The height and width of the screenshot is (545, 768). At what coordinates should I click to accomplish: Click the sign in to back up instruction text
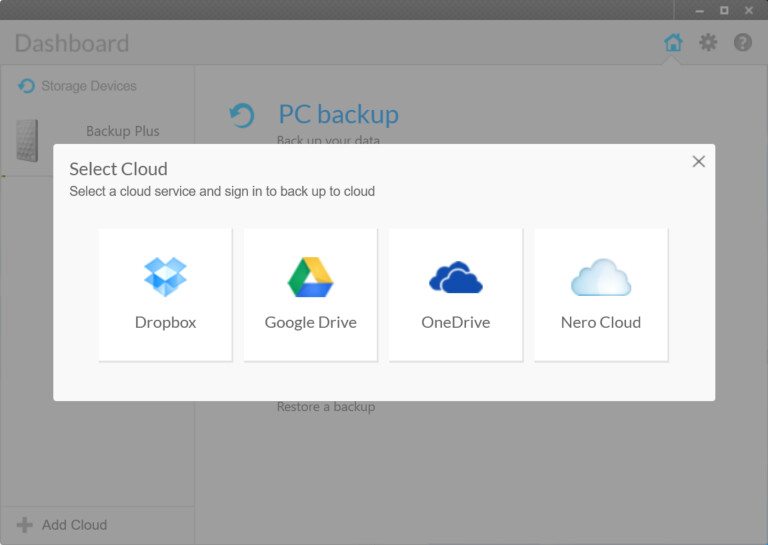[x=222, y=191]
